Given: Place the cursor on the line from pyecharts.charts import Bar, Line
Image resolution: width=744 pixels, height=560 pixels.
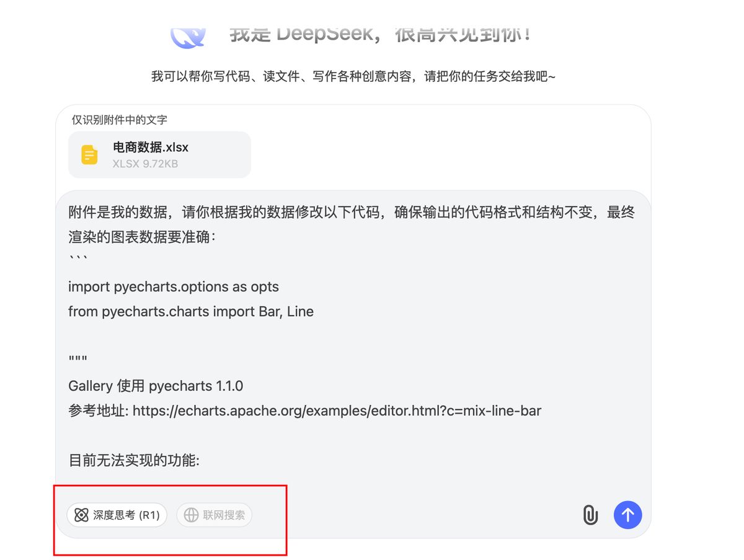Looking at the screenshot, I should [x=191, y=311].
